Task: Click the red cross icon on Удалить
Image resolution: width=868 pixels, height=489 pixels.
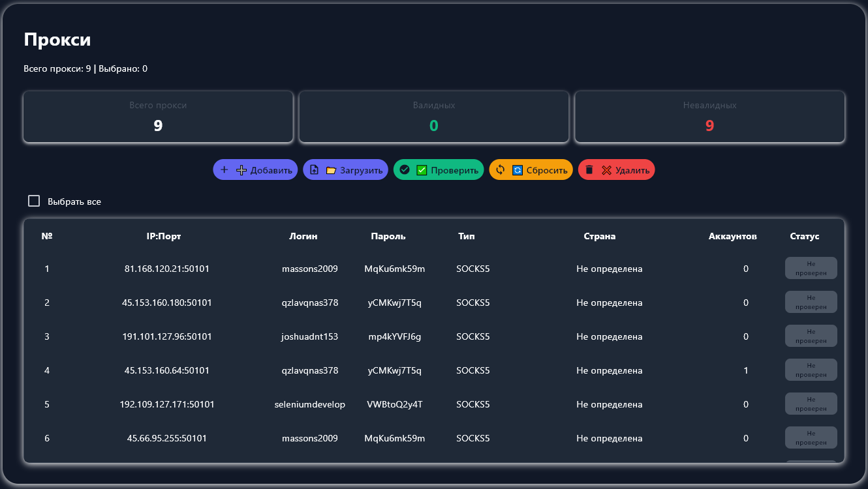Action: coord(606,170)
